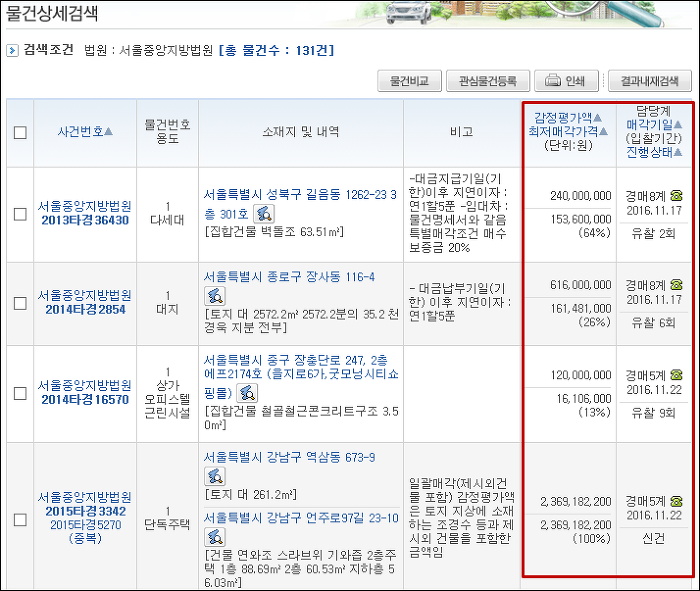Screen dimensions: 700x591
Task: Click status text 유찰 2회
Action: pyautogui.click(x=654, y=233)
